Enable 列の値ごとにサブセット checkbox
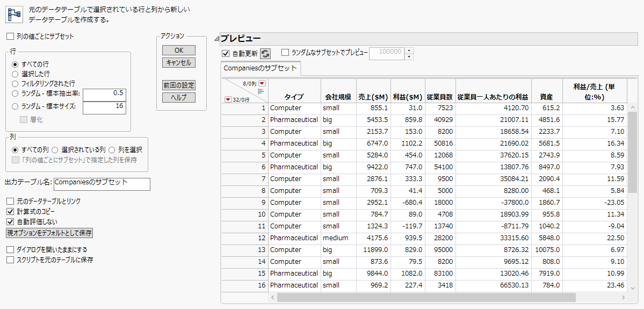The height and width of the screenshot is (309, 644). pos(10,37)
